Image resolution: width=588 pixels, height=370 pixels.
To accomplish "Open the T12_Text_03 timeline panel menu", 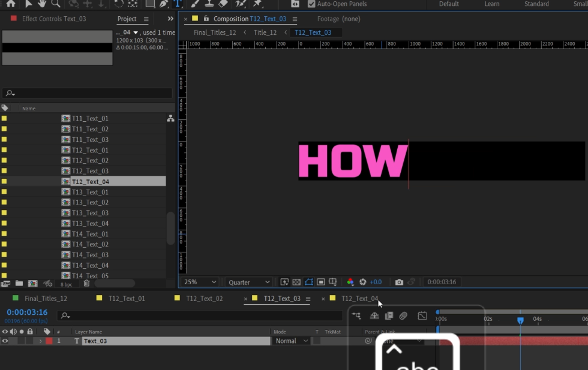I will pyautogui.click(x=308, y=299).
